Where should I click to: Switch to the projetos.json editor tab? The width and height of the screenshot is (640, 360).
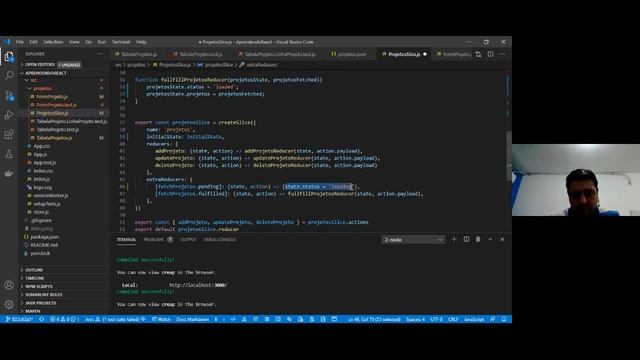(349, 54)
